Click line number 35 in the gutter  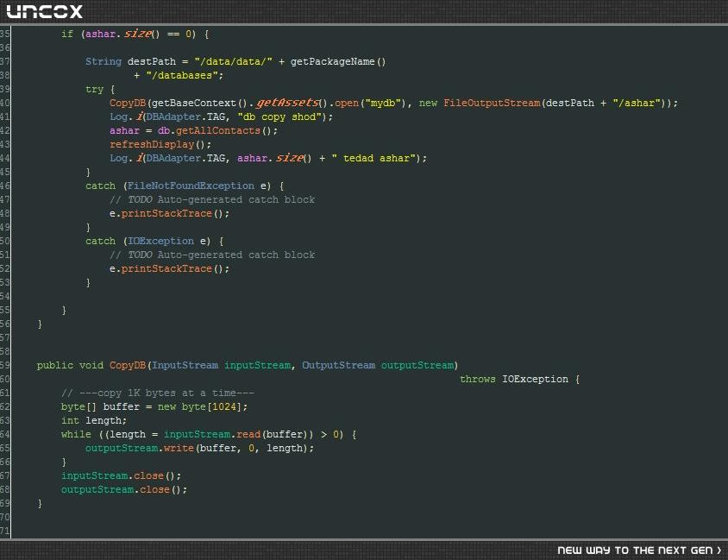[4, 34]
